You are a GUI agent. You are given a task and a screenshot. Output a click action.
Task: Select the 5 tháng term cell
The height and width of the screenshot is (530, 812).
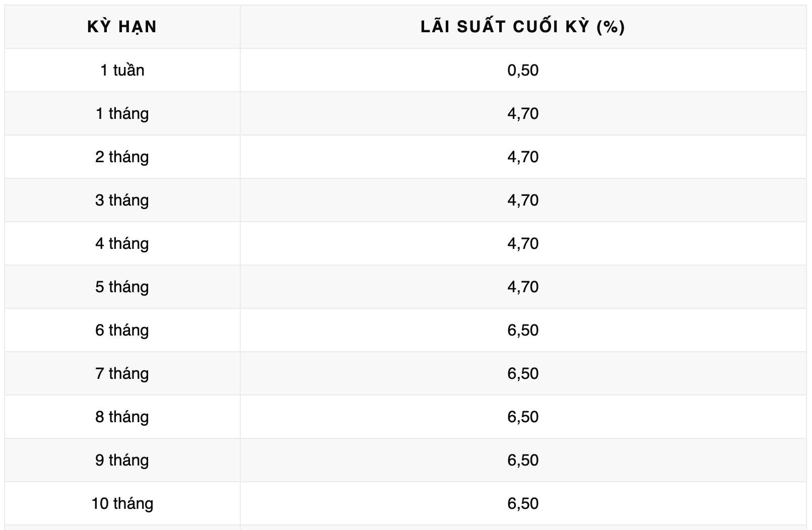tap(122, 287)
